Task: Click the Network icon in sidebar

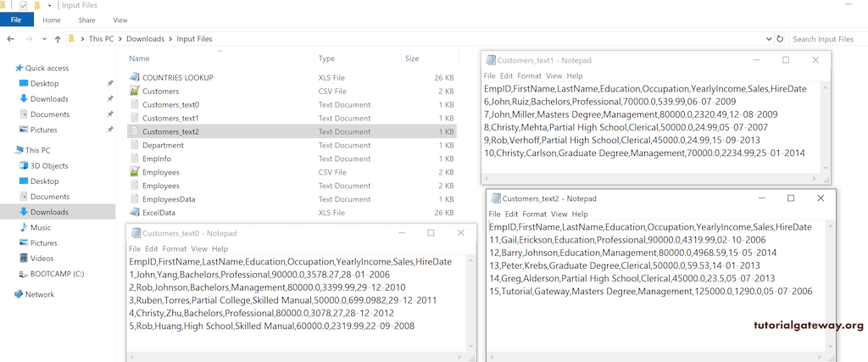Action: tap(19, 294)
